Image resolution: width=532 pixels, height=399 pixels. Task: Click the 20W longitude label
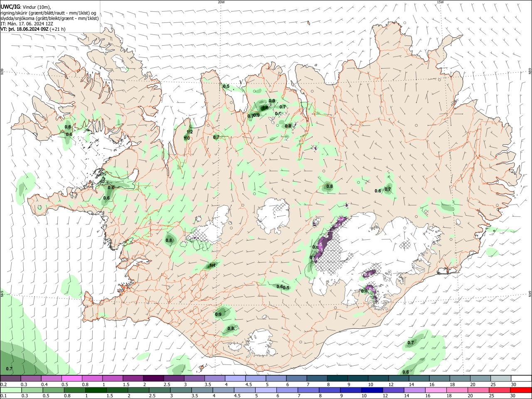[x=222, y=2]
